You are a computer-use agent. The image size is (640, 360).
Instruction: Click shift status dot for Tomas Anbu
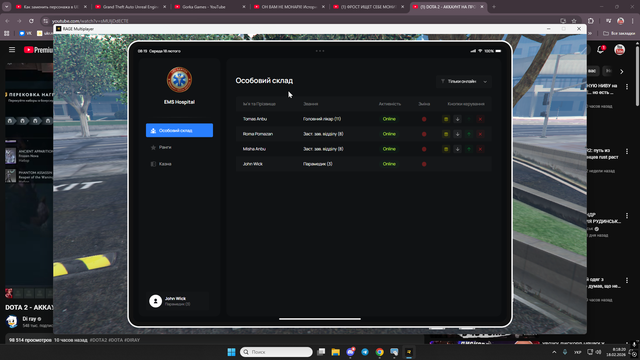click(x=424, y=119)
